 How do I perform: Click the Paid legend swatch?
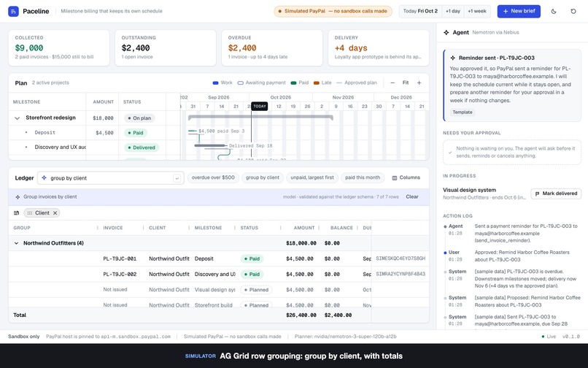click(x=293, y=83)
